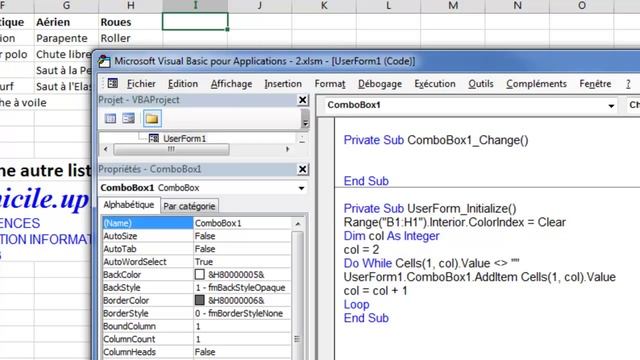Click the ComboBox1_Change sub declaration line
The height and width of the screenshot is (360, 640).
tap(436, 140)
